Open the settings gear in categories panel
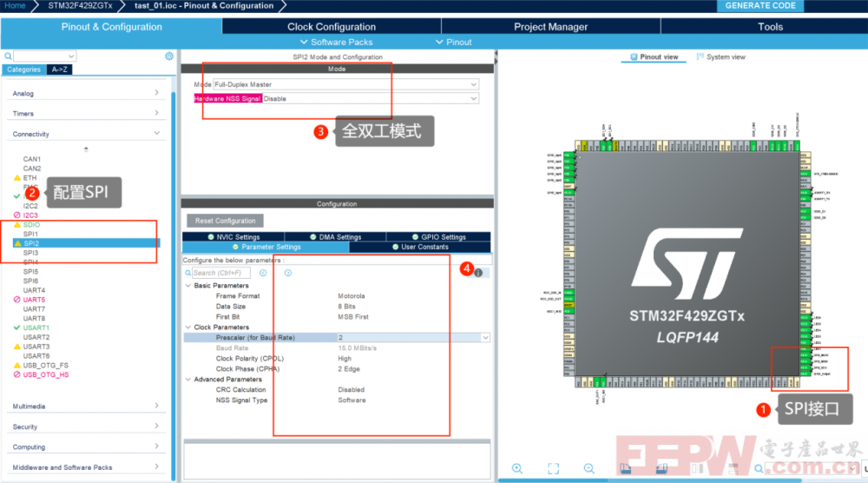The height and width of the screenshot is (483, 868). tap(169, 56)
